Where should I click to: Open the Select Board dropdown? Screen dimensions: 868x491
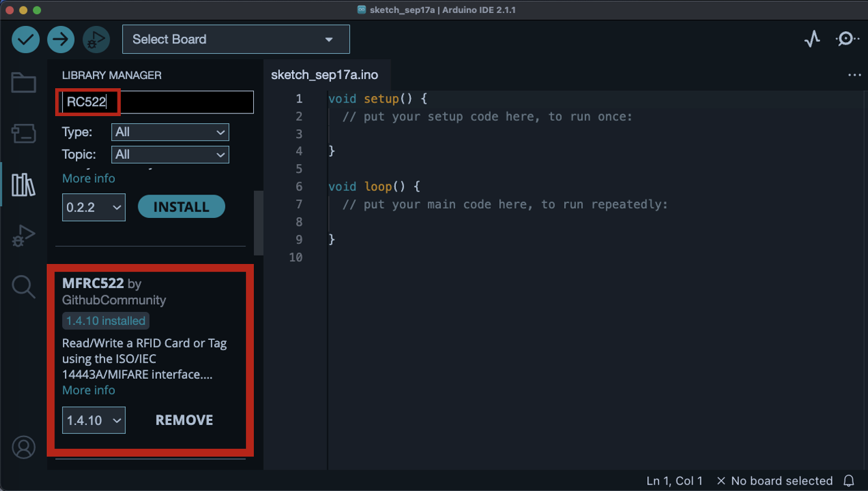coord(236,40)
